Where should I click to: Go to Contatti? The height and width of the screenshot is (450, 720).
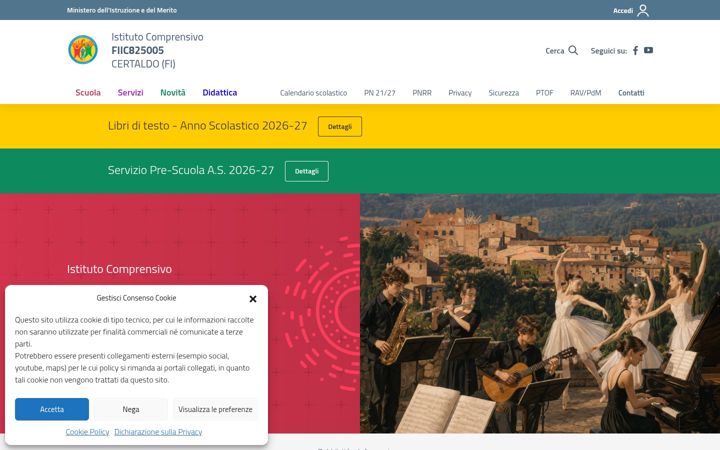tap(631, 93)
